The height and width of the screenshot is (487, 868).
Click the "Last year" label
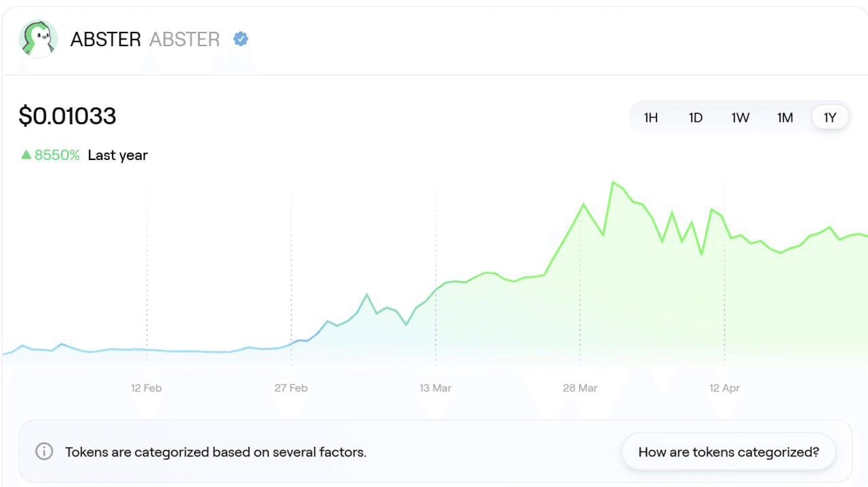coord(117,155)
